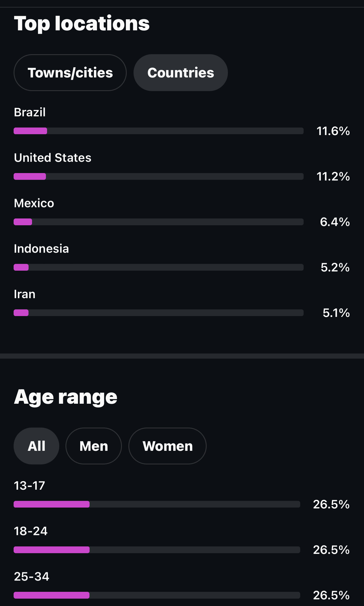
Task: Click the 13-17 age bar
Action: point(157,504)
